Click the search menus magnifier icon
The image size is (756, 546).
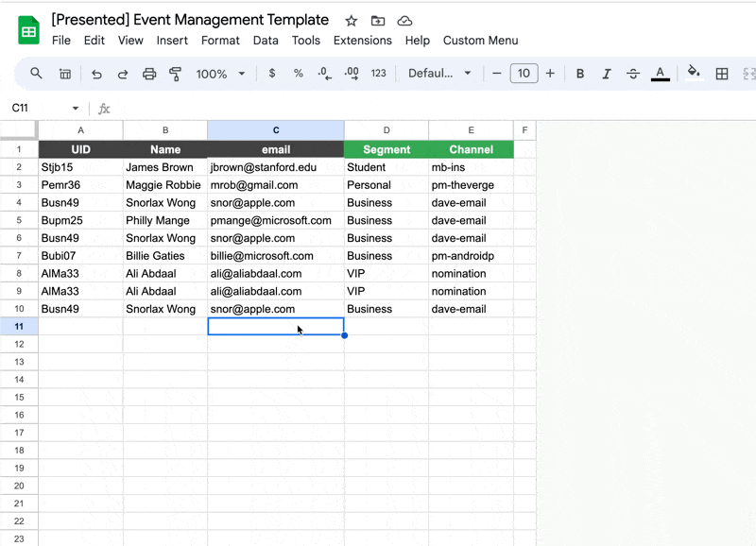point(36,74)
